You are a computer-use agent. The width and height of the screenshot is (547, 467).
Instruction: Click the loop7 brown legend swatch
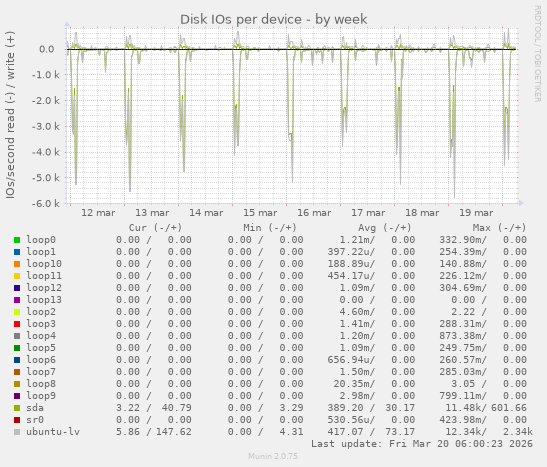pyautogui.click(x=17, y=372)
